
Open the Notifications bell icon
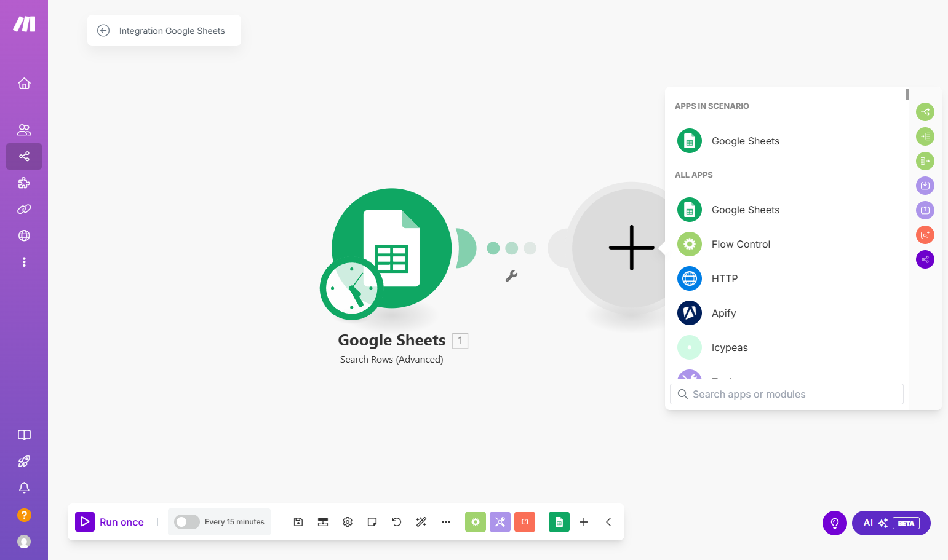tap(24, 487)
